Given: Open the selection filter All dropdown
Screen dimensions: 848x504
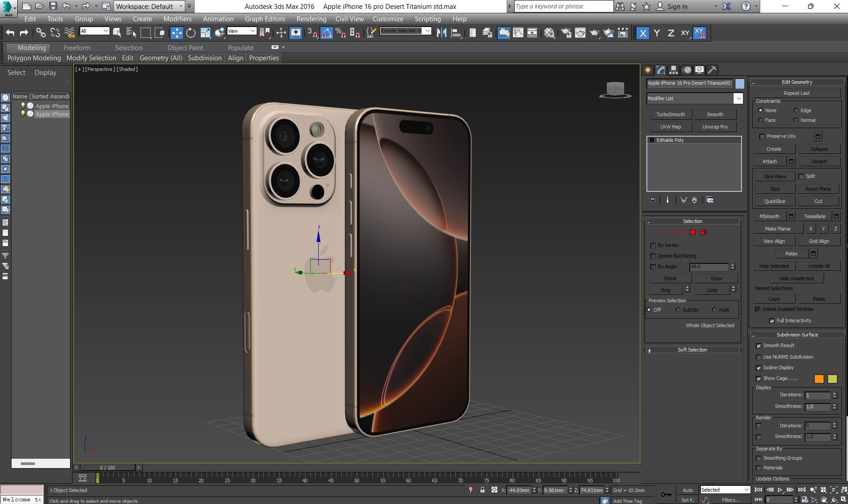Looking at the screenshot, I should click(94, 31).
